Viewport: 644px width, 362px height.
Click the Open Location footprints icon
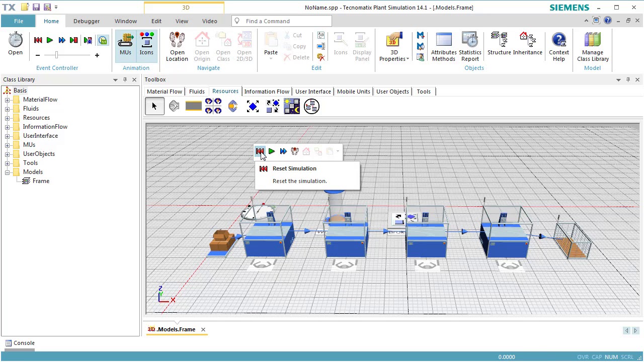(x=177, y=46)
